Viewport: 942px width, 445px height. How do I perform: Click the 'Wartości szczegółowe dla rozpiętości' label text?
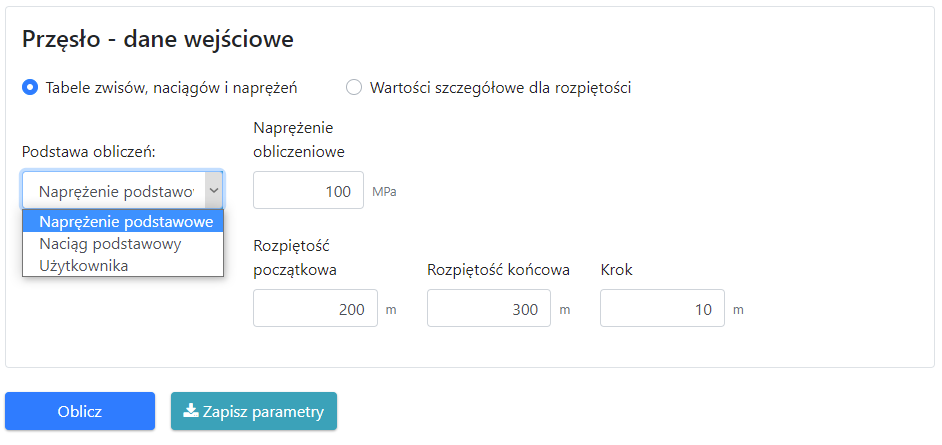coord(500,87)
